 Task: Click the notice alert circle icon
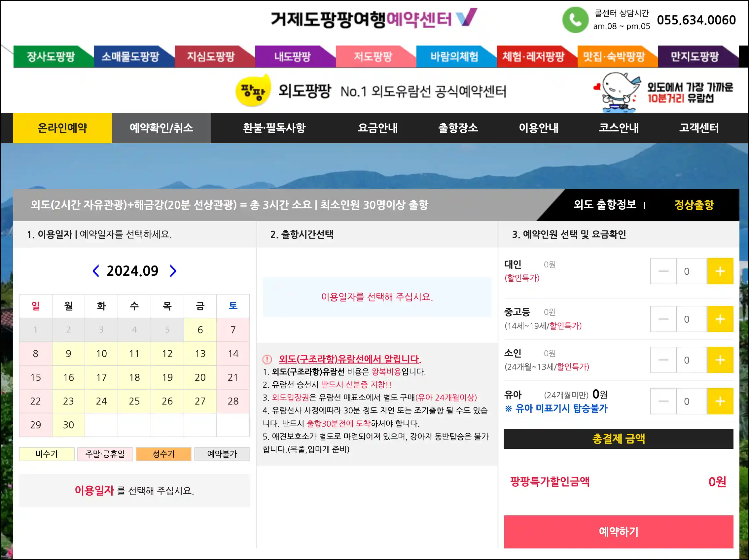tap(267, 359)
